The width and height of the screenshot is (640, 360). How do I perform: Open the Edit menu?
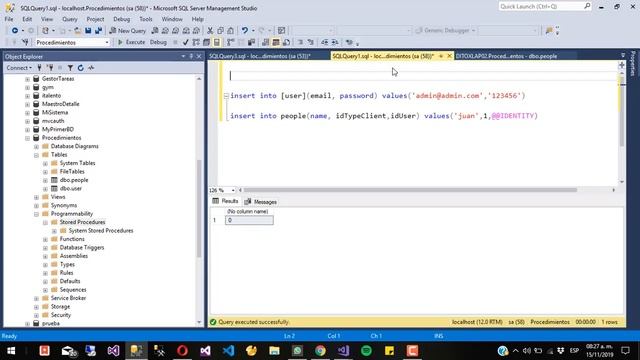click(x=27, y=19)
